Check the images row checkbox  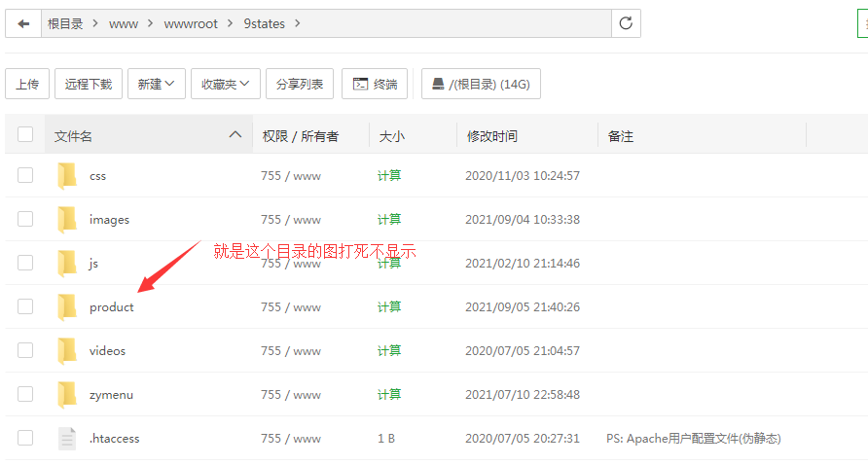25,219
